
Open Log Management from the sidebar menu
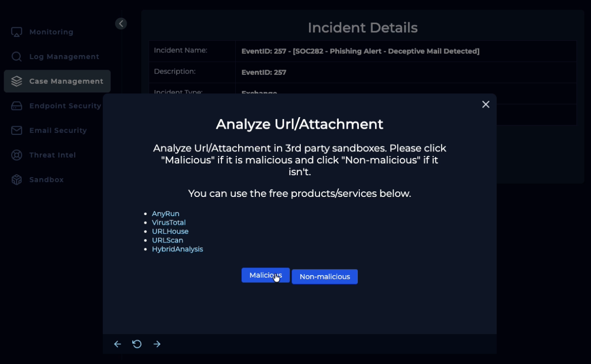pos(64,57)
